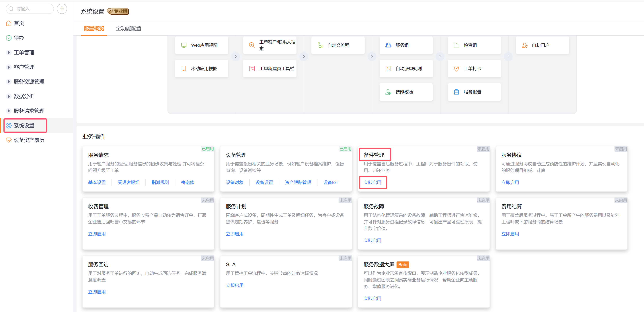Select the 配置概览 tab
Screen dimensions: 644x312
pos(94,28)
